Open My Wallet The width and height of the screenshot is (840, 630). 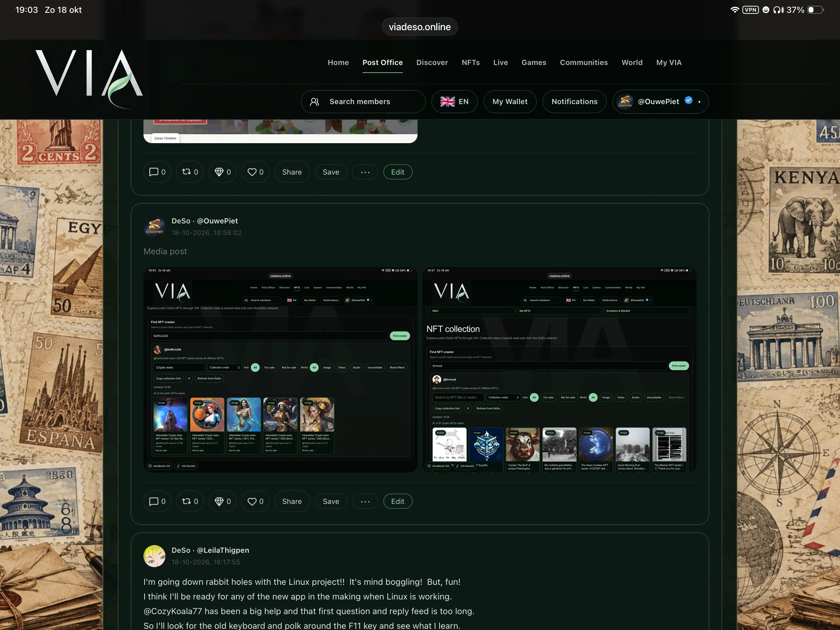[x=510, y=101]
